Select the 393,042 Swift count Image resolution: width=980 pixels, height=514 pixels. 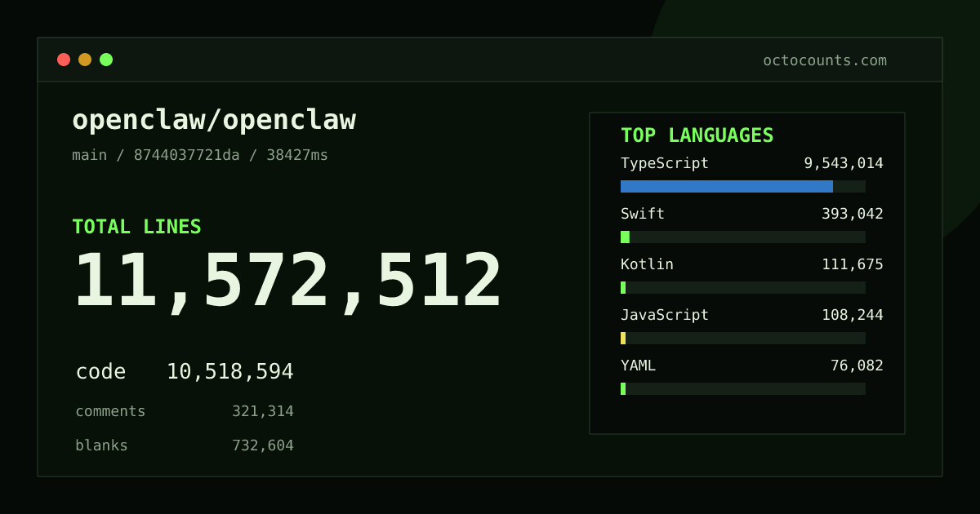[853, 214]
